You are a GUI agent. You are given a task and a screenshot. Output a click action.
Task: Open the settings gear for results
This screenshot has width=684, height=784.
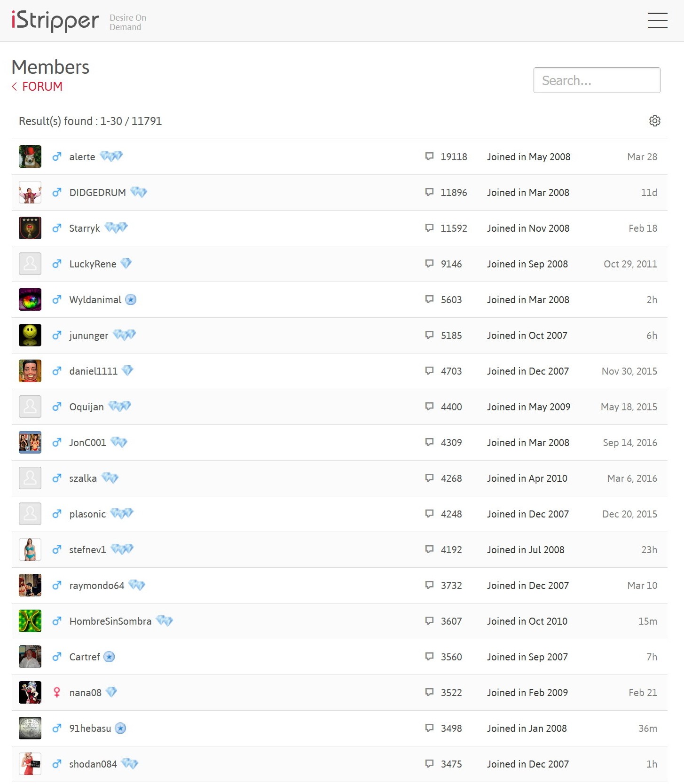tap(654, 121)
